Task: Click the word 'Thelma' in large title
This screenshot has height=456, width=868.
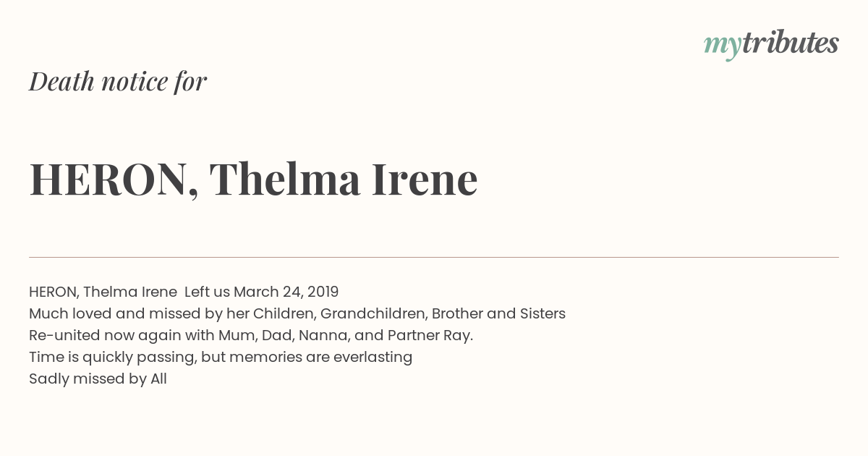Action: pyautogui.click(x=285, y=179)
